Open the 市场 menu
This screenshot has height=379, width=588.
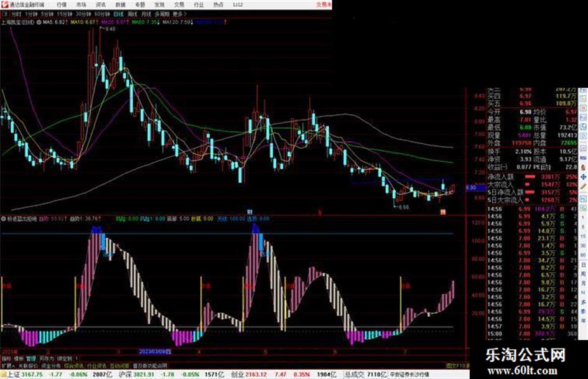(82, 5)
